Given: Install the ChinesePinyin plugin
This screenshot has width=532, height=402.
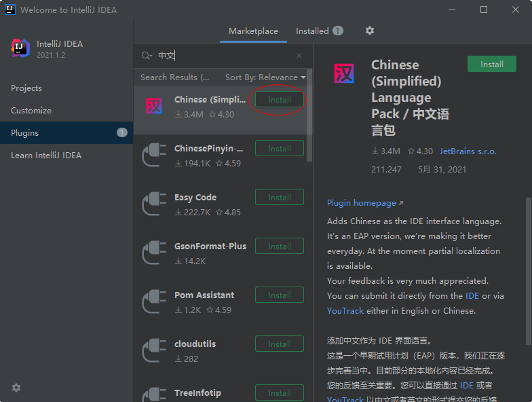Looking at the screenshot, I should pyautogui.click(x=280, y=148).
